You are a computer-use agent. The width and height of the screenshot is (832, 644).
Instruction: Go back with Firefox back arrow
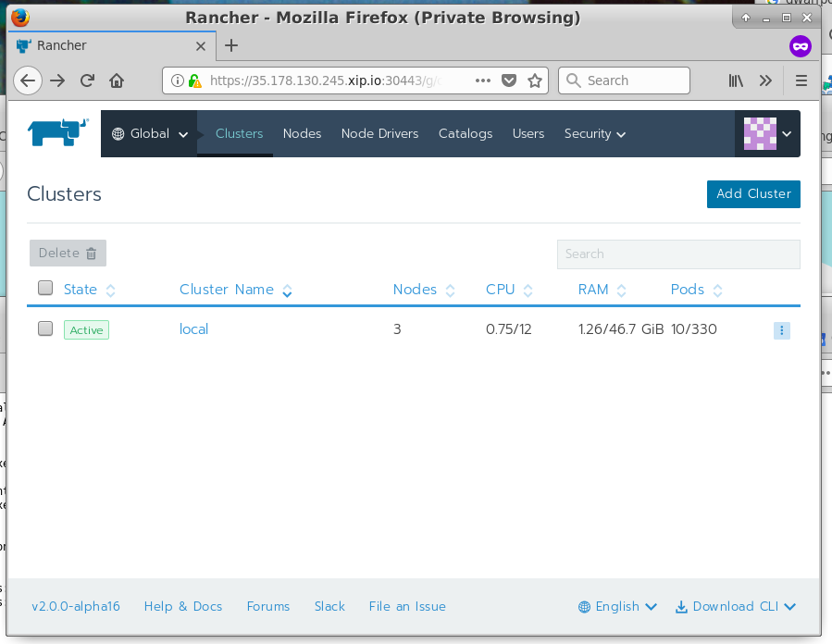click(28, 80)
